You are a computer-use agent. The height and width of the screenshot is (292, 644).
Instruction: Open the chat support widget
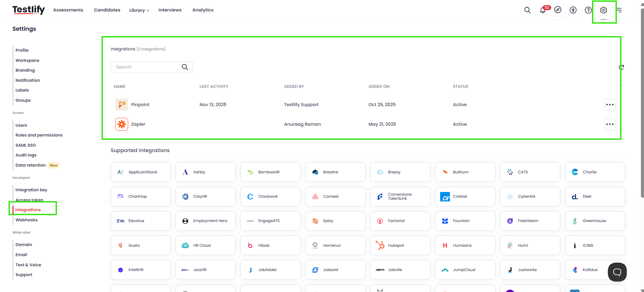coord(617,272)
